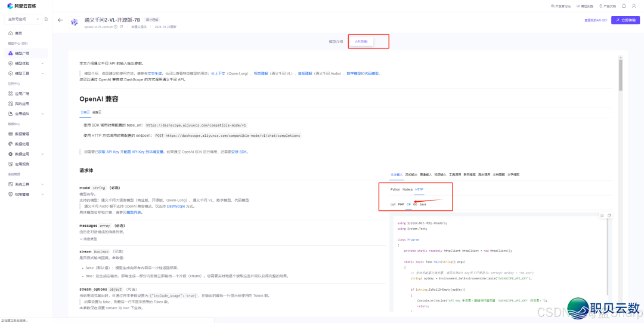
Task: Expand the 应用组件 submenu chevron
Action: (x=42, y=113)
